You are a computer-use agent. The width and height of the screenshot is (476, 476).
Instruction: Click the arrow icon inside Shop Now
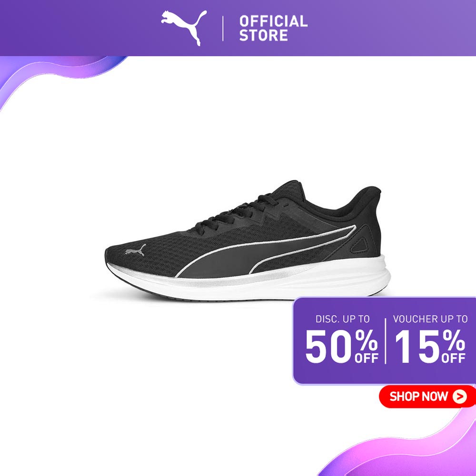pos(460,396)
